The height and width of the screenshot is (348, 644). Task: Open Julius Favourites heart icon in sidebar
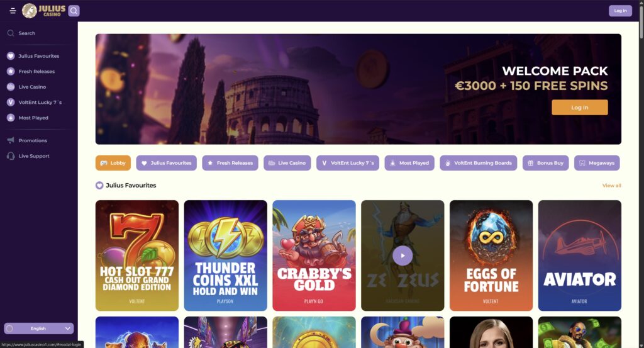point(11,56)
